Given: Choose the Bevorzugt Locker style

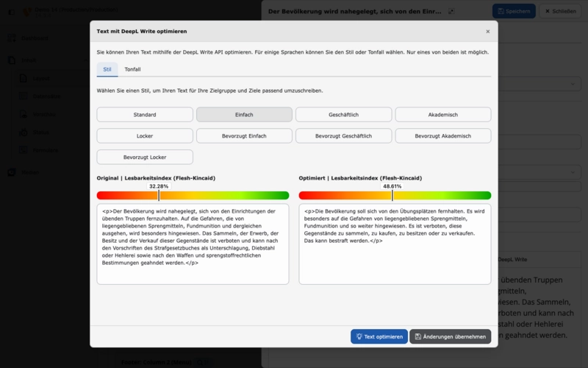Looking at the screenshot, I should (145, 158).
